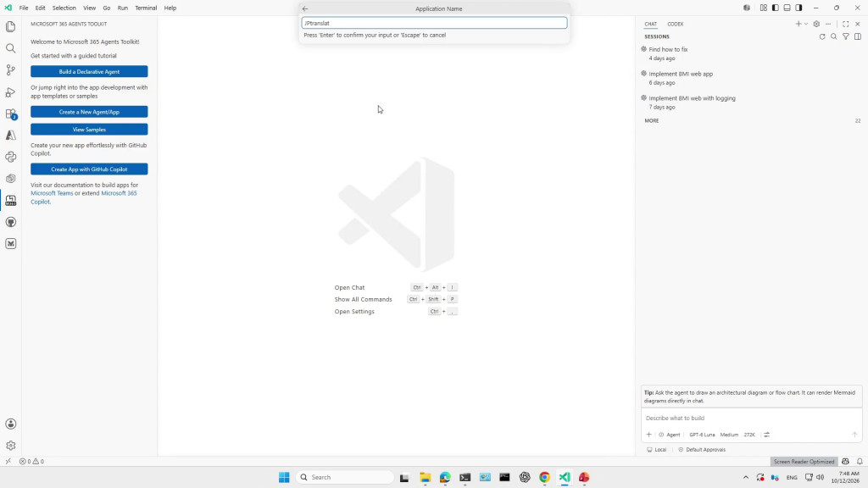Open the notifications bell in the status bar
The image size is (868, 488).
pyautogui.click(x=860, y=462)
